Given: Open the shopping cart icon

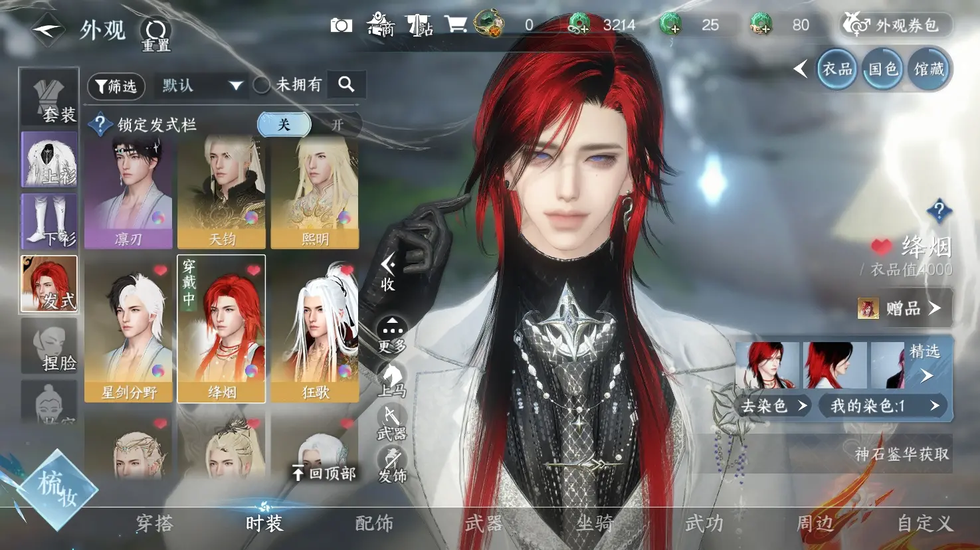Looking at the screenshot, I should coord(456,25).
